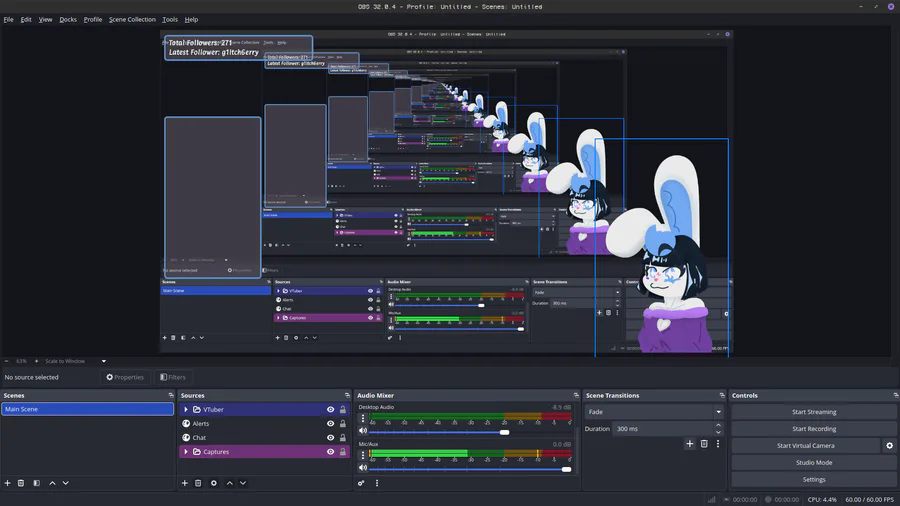Viewport: 900px width, 506px height.
Task: Open advanced audio properties gears icon
Action: (361, 483)
